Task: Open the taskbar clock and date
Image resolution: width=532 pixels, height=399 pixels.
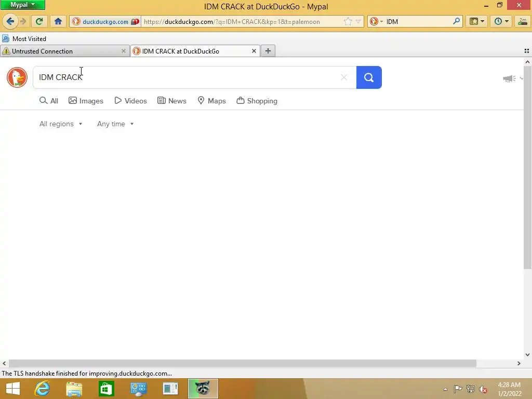Action: pos(509,389)
